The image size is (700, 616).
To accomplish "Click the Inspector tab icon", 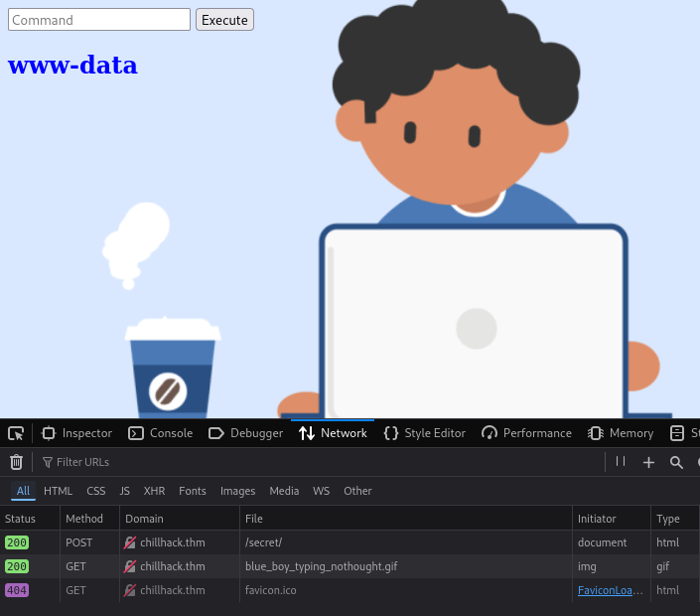I will click(49, 433).
